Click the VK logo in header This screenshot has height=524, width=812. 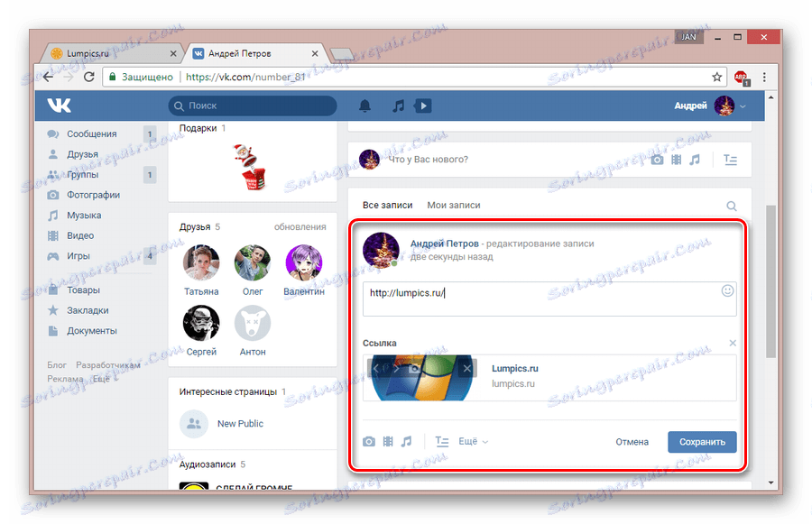click(59, 106)
